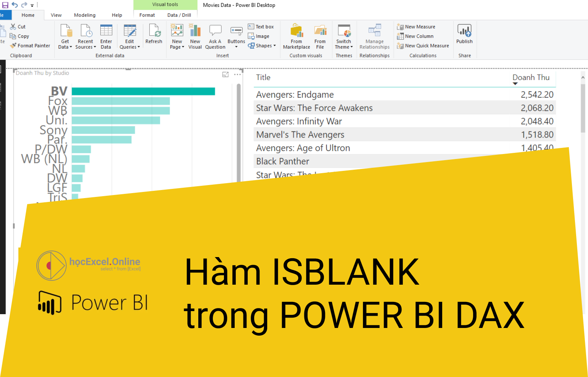Screen dimensions: 588x377
Task: Click Enter Data table icon
Action: (x=106, y=37)
